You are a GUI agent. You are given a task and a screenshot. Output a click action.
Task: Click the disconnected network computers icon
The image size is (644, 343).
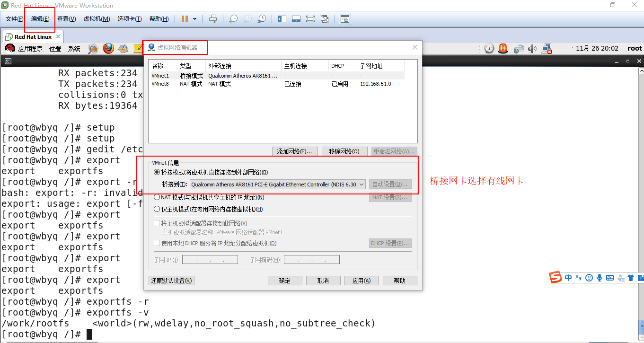pyautogui.click(x=547, y=48)
